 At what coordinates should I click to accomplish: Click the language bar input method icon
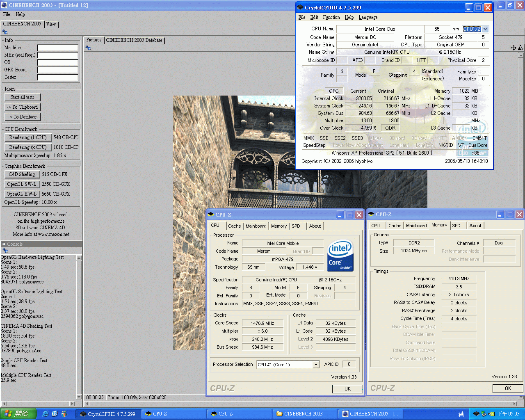pyautogui.click(x=461, y=414)
